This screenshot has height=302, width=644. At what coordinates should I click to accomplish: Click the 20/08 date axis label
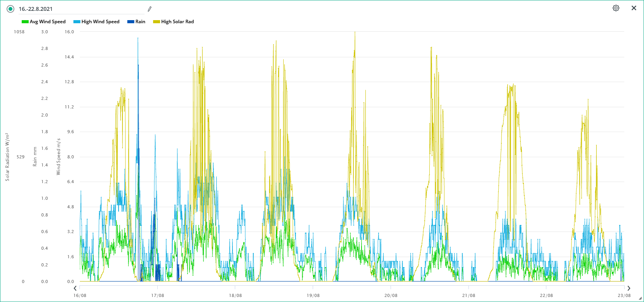(x=391, y=295)
